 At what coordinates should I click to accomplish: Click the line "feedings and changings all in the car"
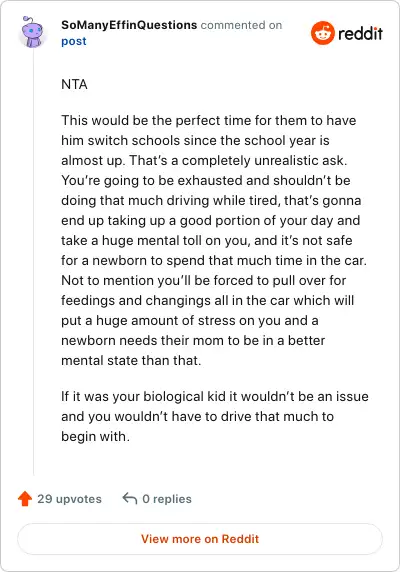[x=207, y=301]
